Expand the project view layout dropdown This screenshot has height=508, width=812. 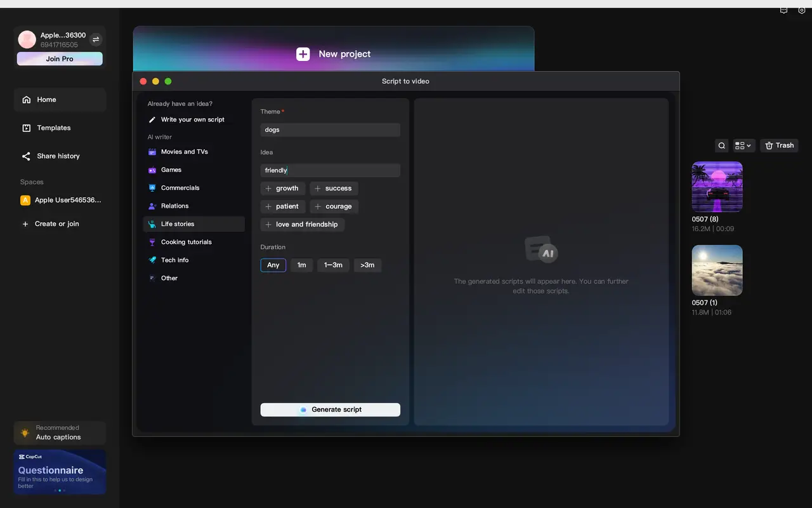[x=744, y=145]
